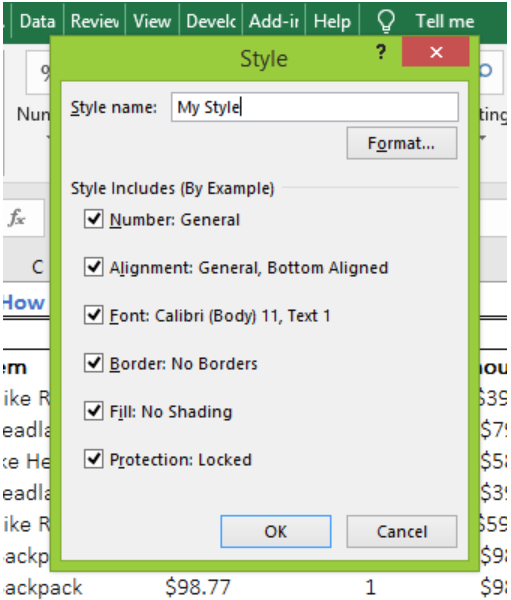Image resolution: width=511 pixels, height=600 pixels.
Task: Open the Data ribbon tab
Action: coord(37,21)
